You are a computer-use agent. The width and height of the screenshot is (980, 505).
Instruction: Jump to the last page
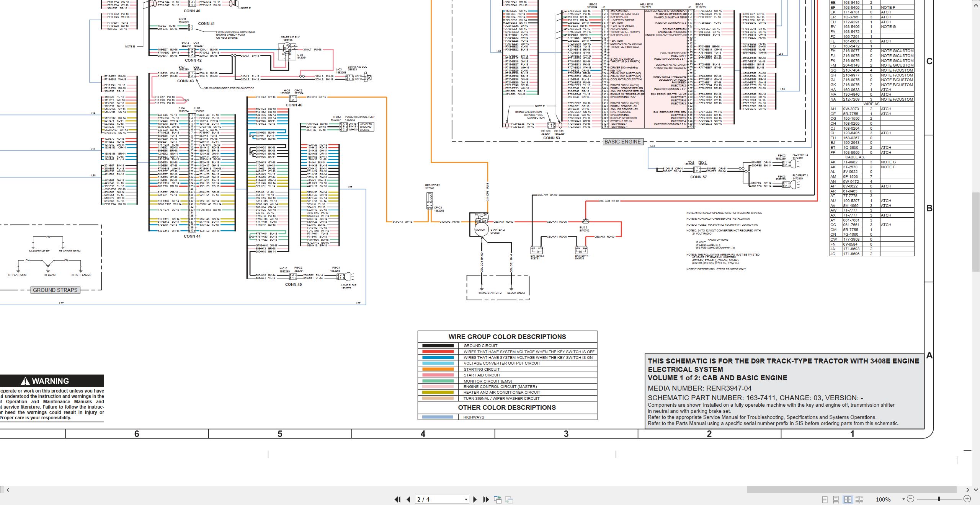tap(486, 499)
